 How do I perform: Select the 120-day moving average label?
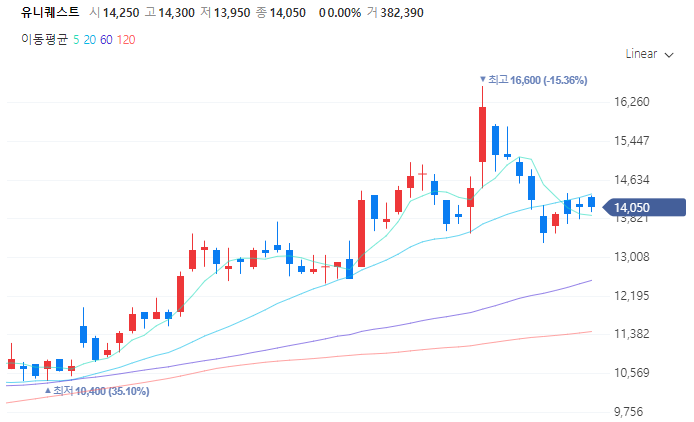126,40
